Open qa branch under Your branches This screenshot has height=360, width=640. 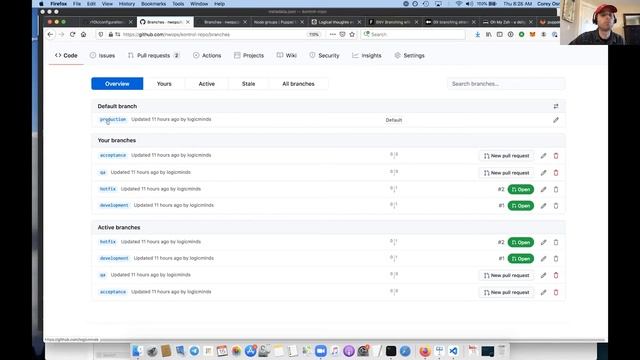point(102,173)
